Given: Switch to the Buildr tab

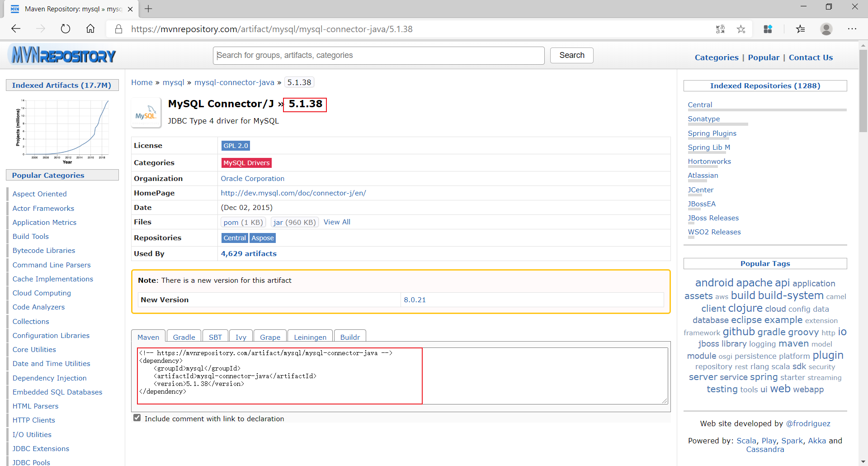Looking at the screenshot, I should (x=350, y=337).
